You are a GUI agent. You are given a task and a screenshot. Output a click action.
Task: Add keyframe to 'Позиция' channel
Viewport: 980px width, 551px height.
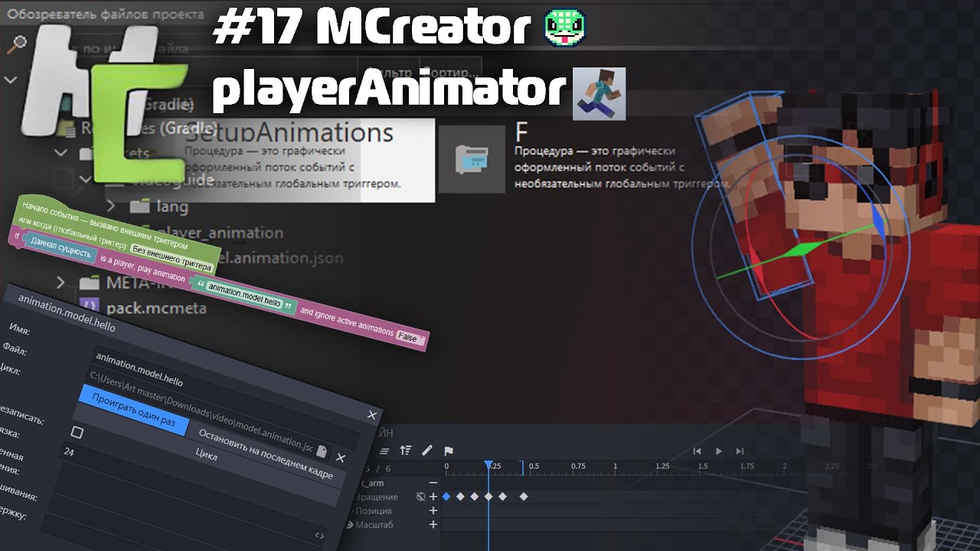point(433,510)
